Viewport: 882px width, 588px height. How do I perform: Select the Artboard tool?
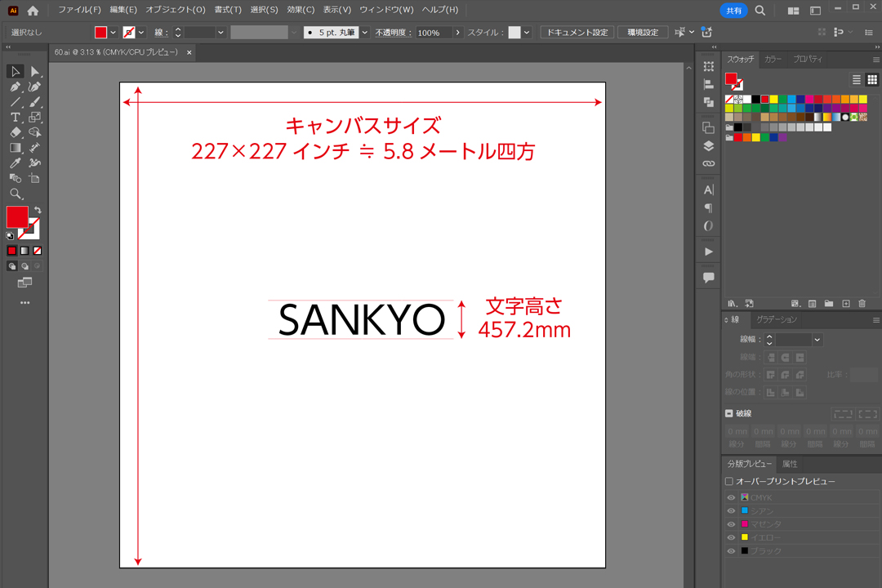(35, 178)
